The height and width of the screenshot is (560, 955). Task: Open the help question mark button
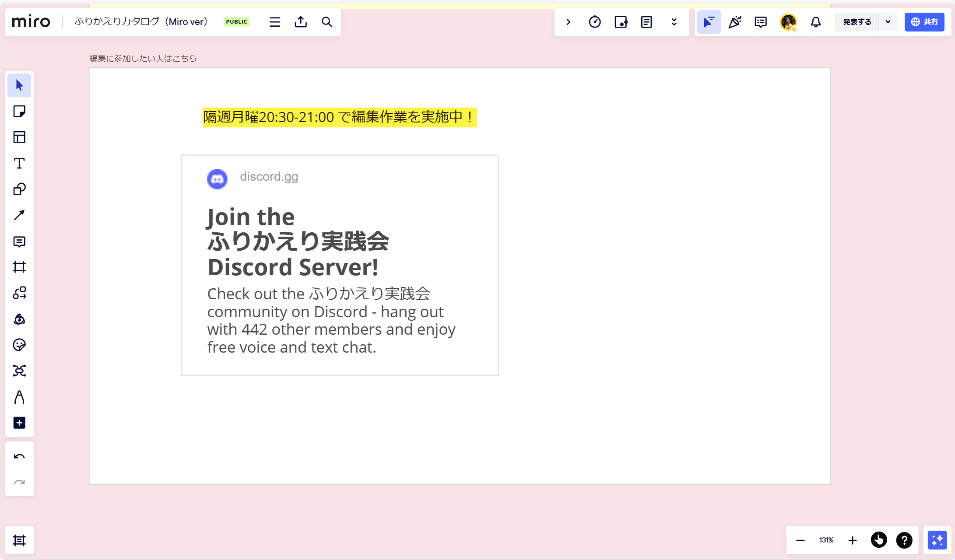coord(904,540)
